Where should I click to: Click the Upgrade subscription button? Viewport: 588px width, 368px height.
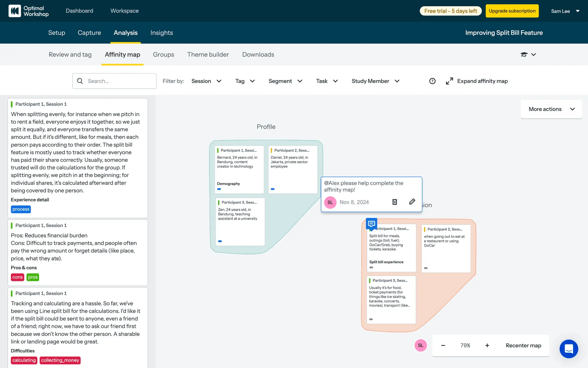point(512,11)
